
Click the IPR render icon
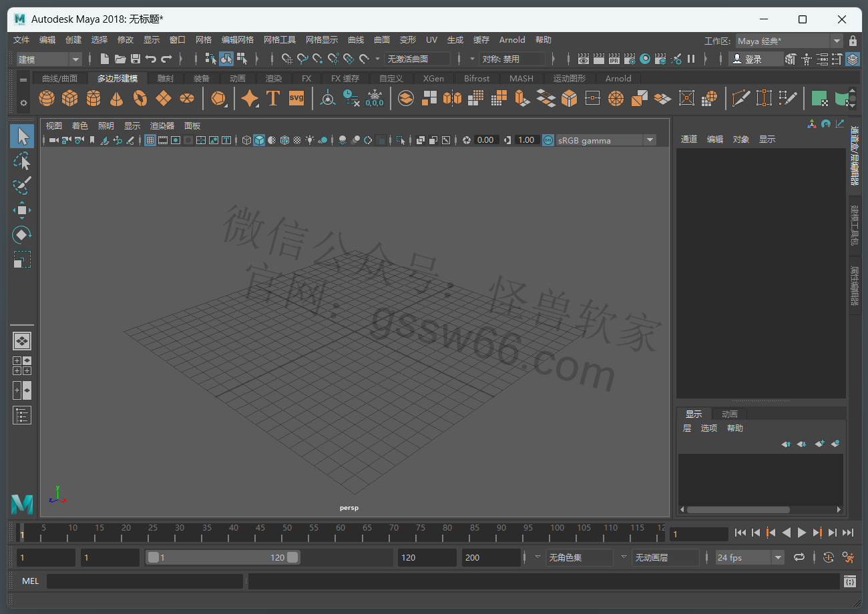614,59
